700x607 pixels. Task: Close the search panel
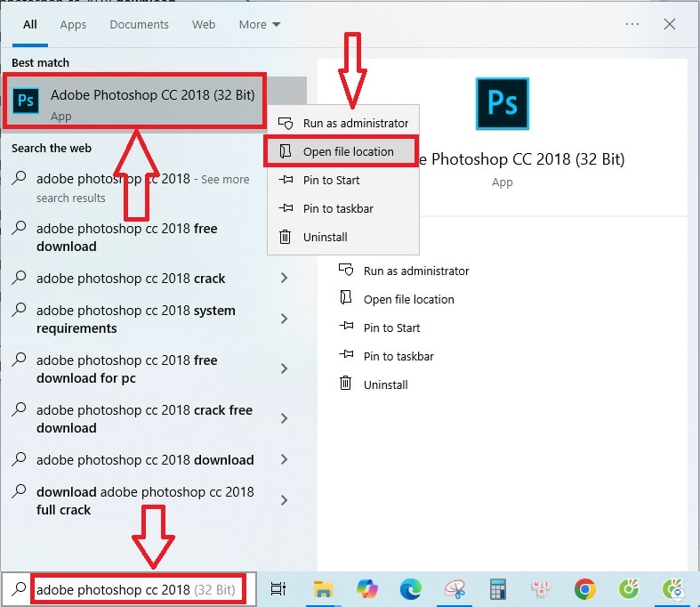pyautogui.click(x=669, y=24)
